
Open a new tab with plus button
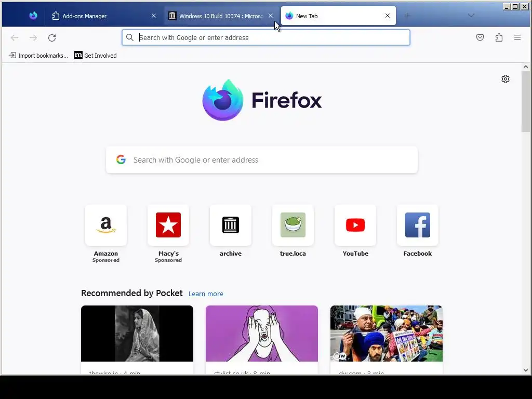407,16
